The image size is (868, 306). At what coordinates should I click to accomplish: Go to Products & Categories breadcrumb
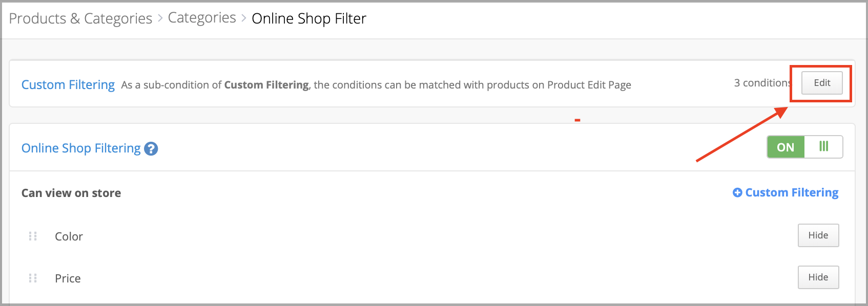coord(80,18)
